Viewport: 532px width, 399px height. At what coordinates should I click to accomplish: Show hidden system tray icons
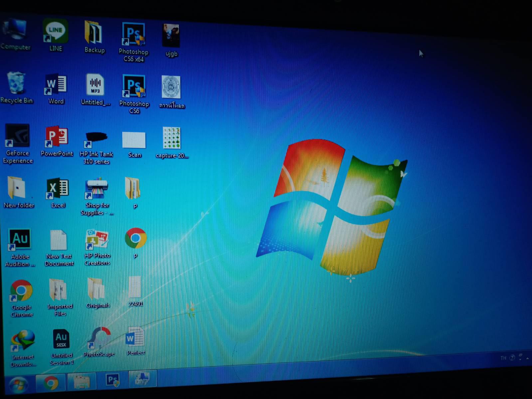pos(528,358)
